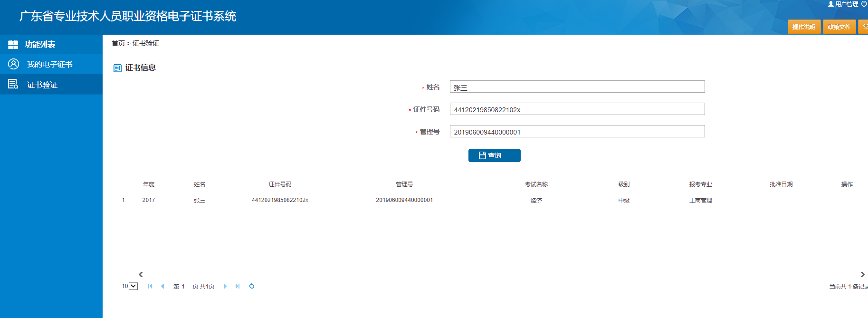Click the power logout icon
Viewport: 868px width, 318px height.
pos(864,4)
